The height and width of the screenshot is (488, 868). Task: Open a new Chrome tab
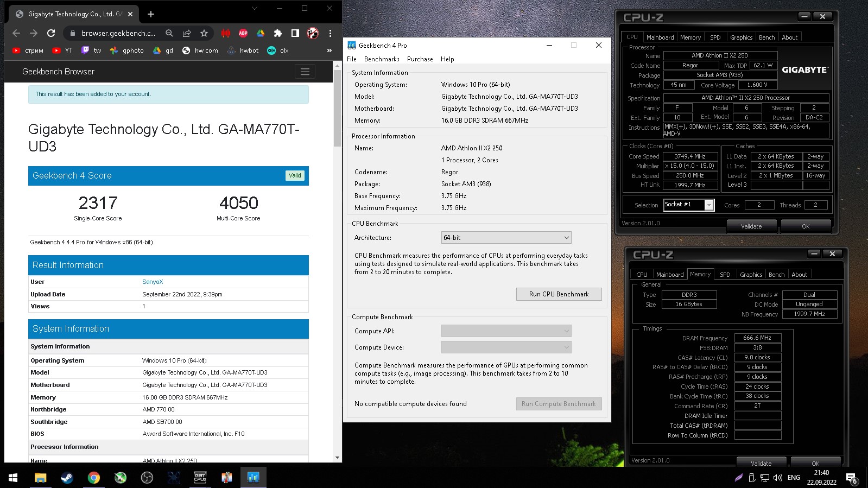click(x=151, y=14)
